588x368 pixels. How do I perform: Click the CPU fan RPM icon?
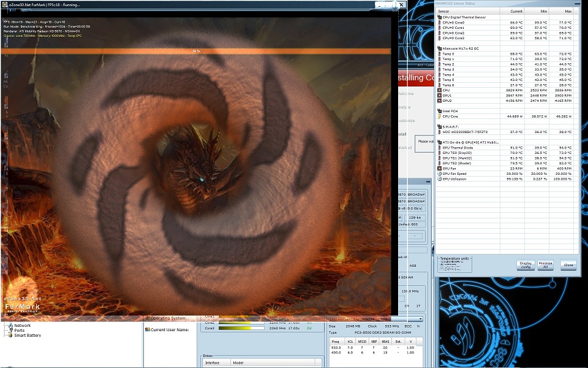click(440, 90)
